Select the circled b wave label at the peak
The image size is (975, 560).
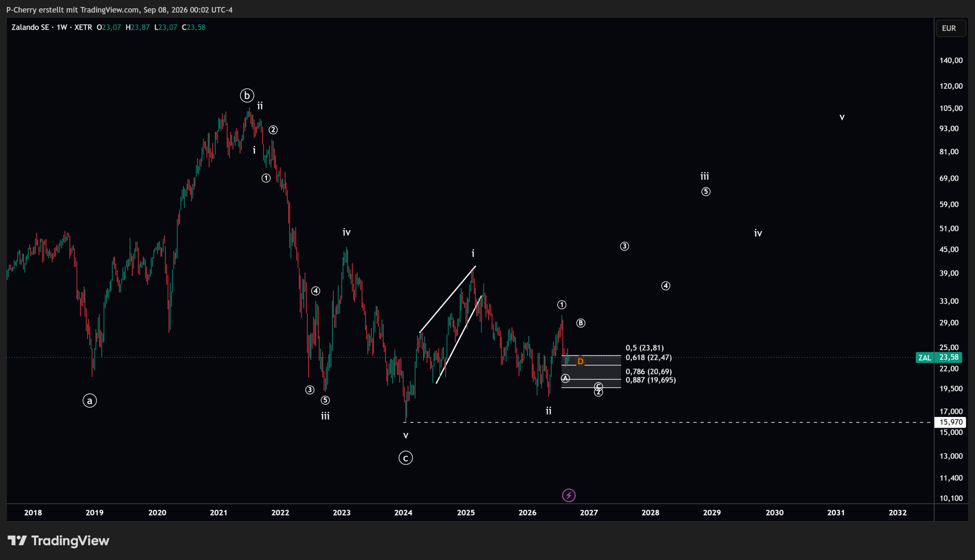point(247,95)
